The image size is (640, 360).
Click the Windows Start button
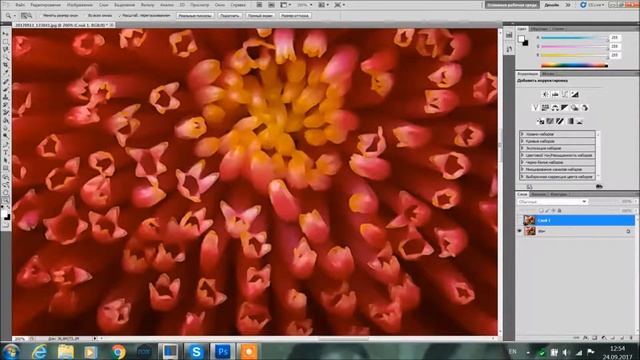coord(11,351)
